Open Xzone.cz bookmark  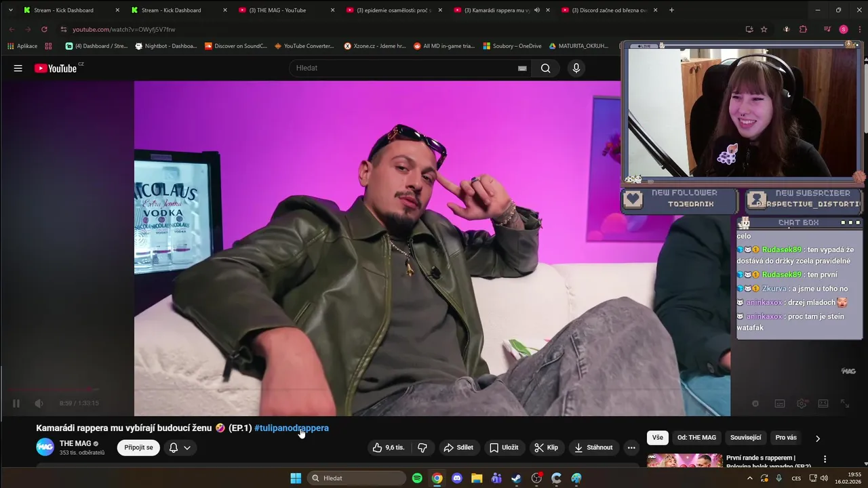[x=375, y=46]
